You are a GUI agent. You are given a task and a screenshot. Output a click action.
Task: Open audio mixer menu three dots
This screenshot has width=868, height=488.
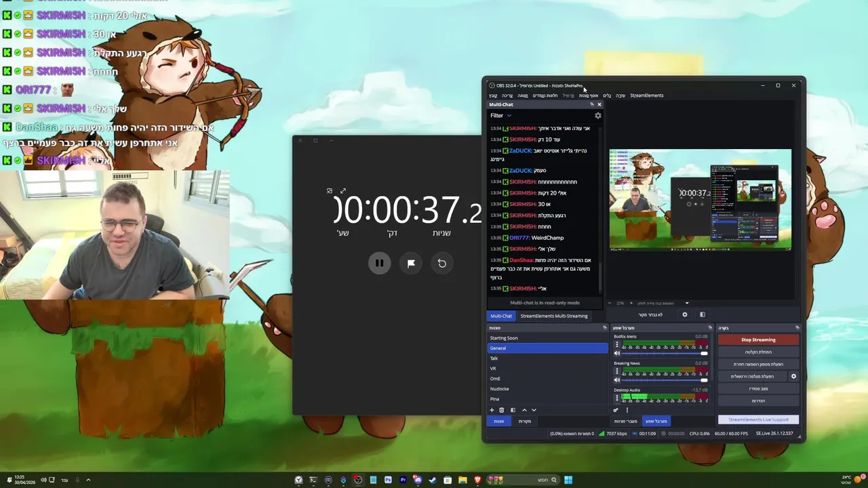click(x=627, y=410)
